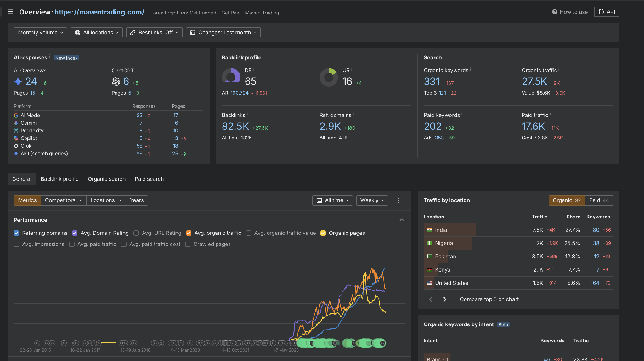This screenshot has width=644, height=361.
Task: Open the Backlinks 82.5K value
Action: click(235, 127)
